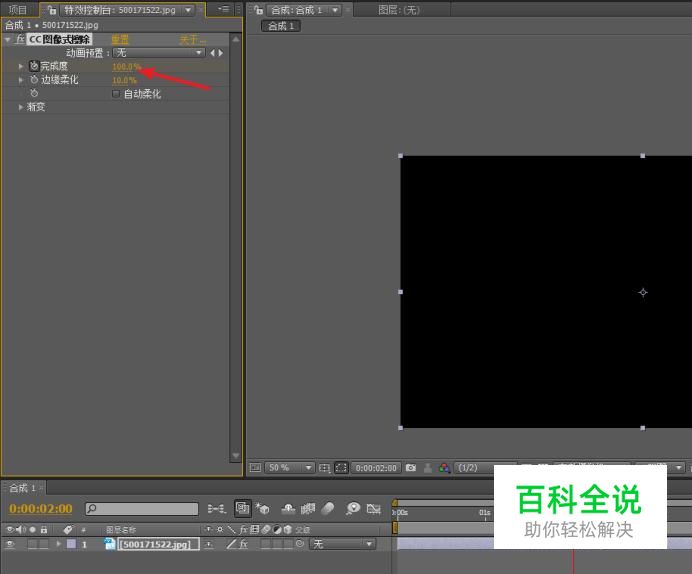This screenshot has height=574, width=692.
Task: Click the timeline layer search field
Action: 142,509
